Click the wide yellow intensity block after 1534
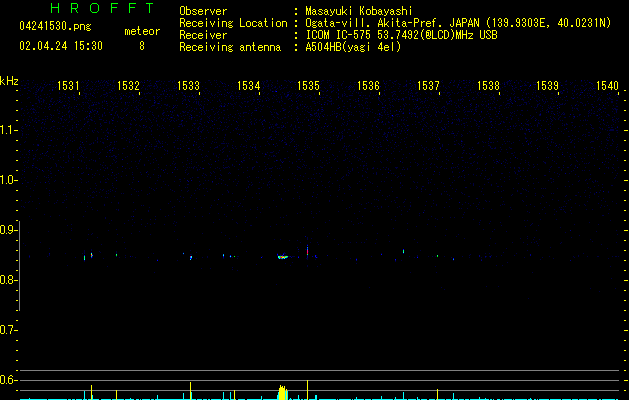Screen dimensions: 629x400 coord(282,392)
